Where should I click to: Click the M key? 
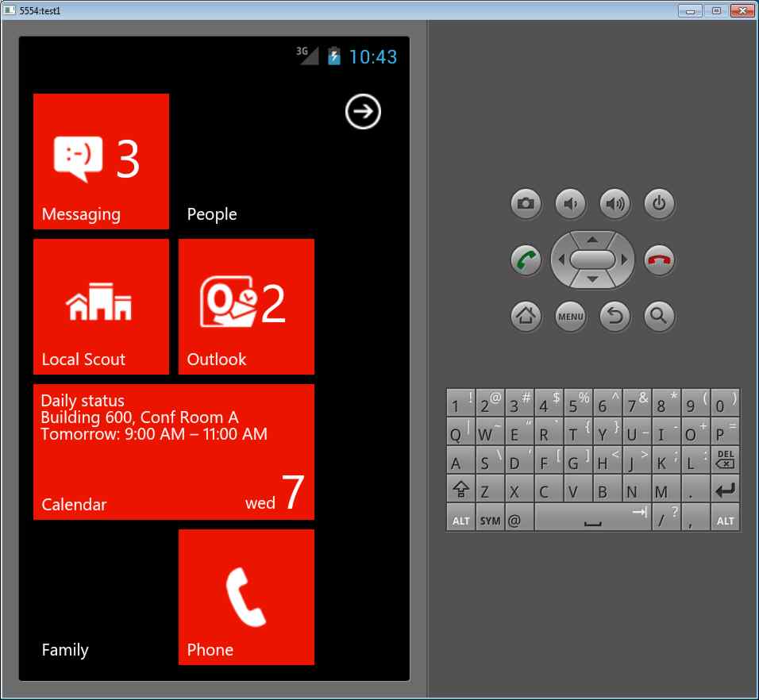667,489
